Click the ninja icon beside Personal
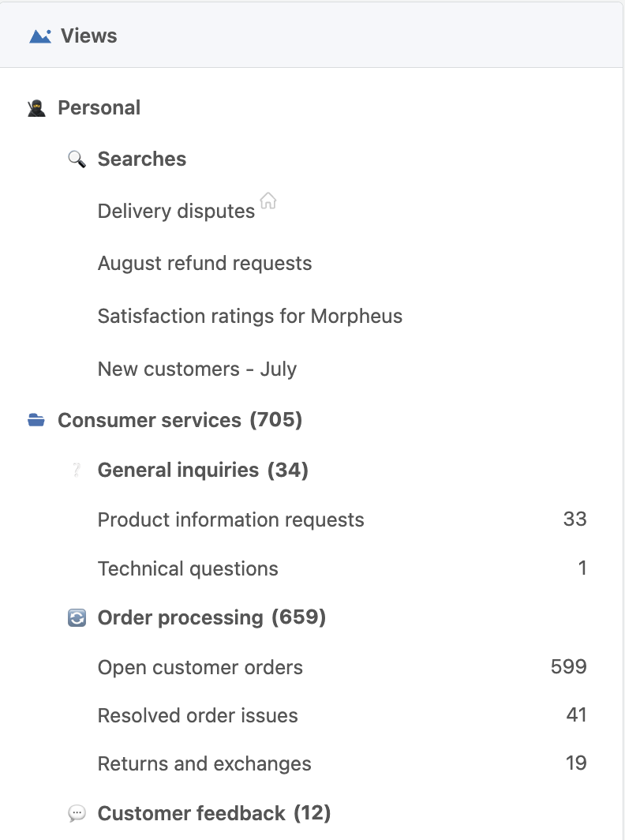 pos(36,108)
